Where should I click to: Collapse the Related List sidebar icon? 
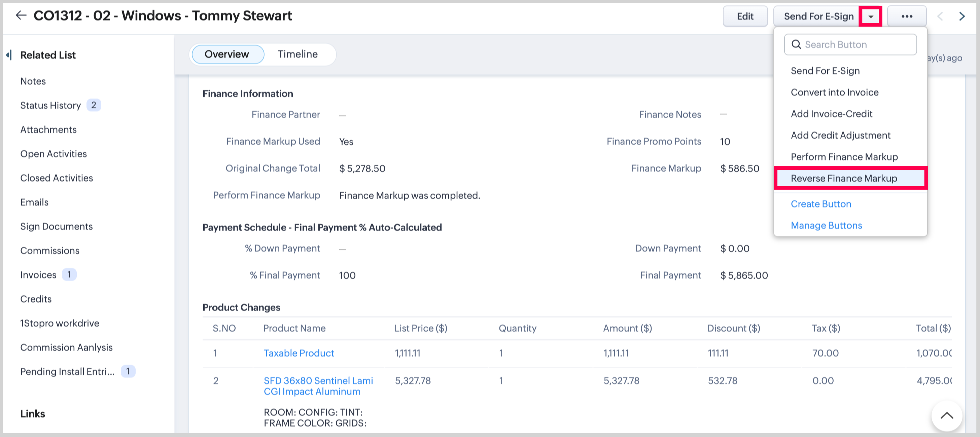pos(9,55)
